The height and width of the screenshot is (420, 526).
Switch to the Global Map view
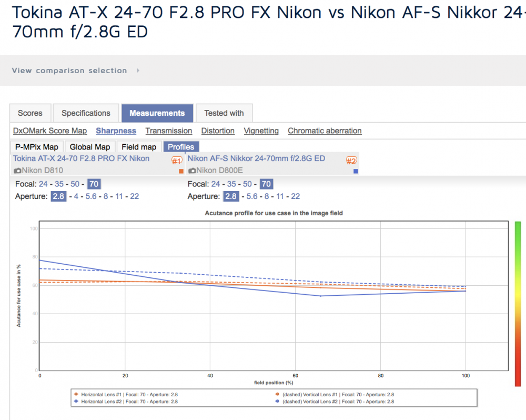click(90, 147)
